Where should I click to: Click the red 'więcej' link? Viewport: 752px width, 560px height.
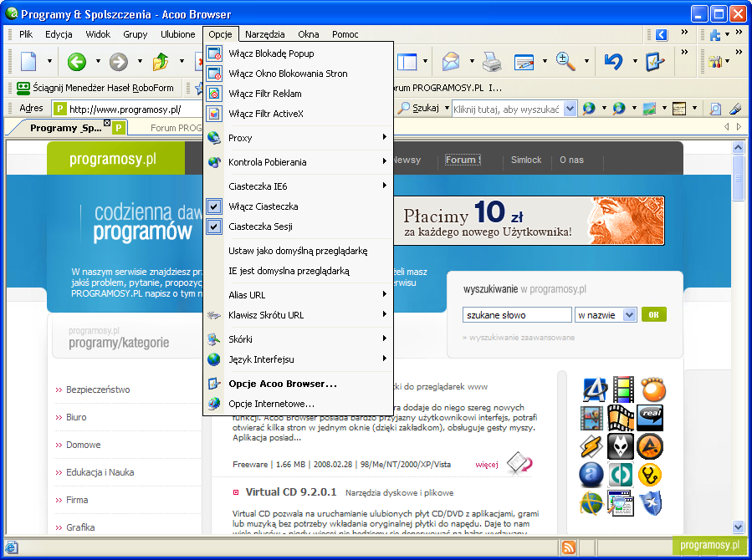pyautogui.click(x=487, y=464)
